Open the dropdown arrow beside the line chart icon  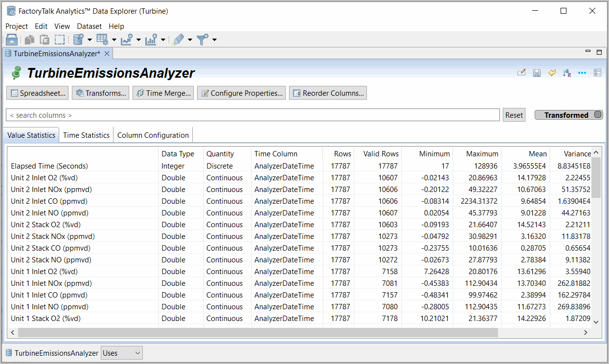pos(138,40)
